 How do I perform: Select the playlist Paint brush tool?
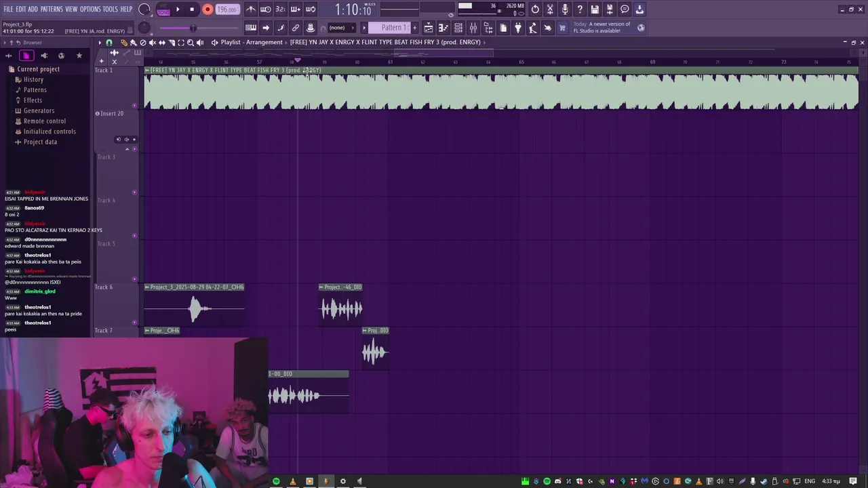tap(133, 43)
